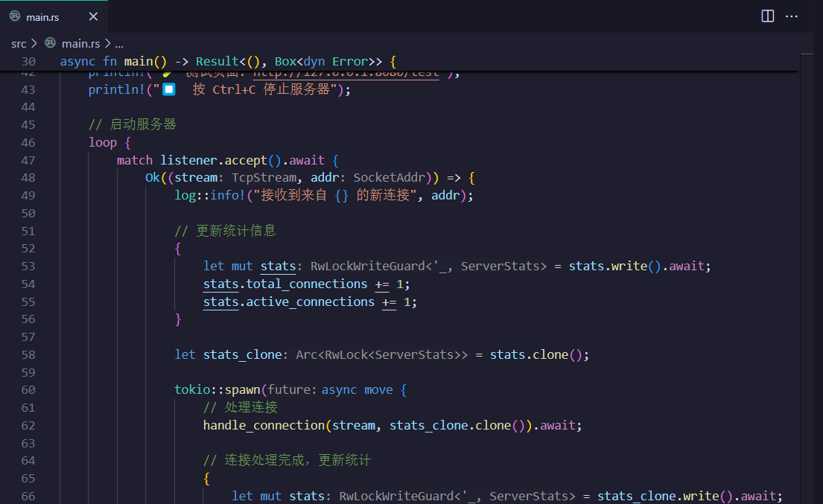Click the TcpStream type hint
The image size is (823, 504).
tap(264, 178)
